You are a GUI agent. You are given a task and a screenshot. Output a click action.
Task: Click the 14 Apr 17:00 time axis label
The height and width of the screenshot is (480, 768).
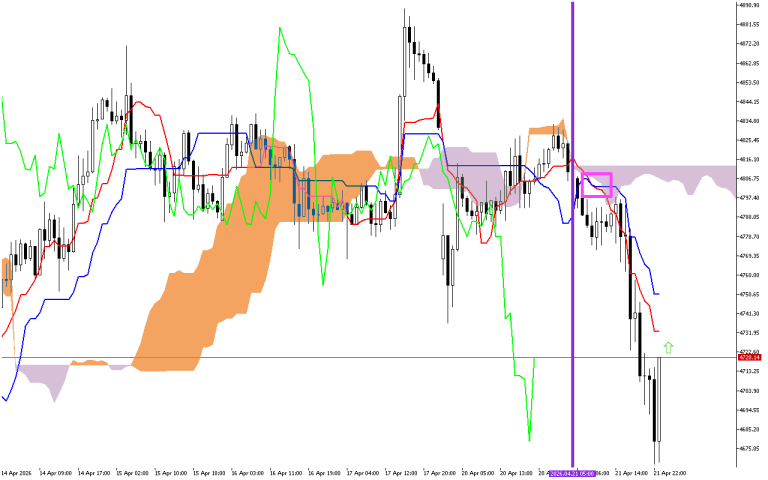coord(94,473)
